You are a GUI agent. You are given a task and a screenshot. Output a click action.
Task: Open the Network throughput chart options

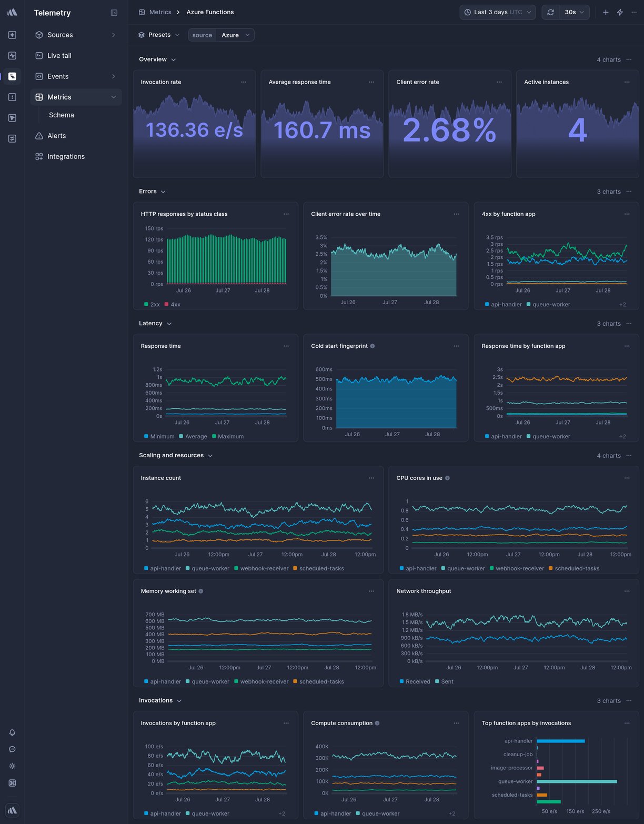[627, 591]
